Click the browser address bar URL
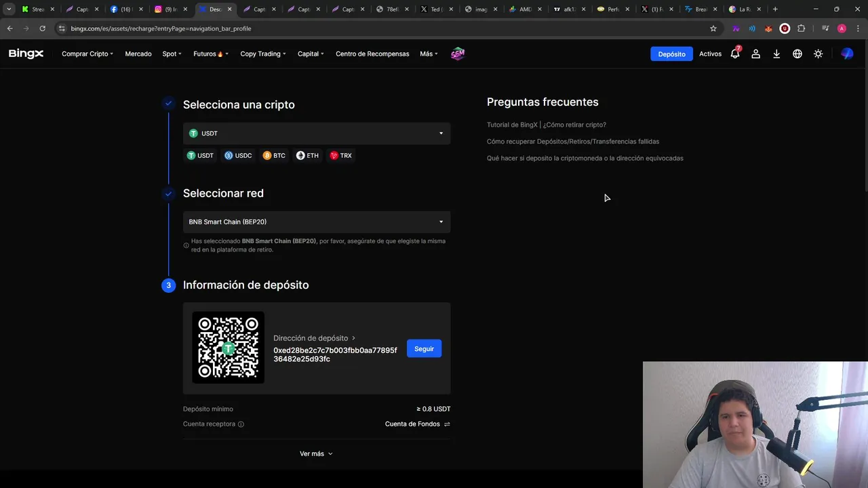Image resolution: width=868 pixels, height=488 pixels. tap(161, 28)
